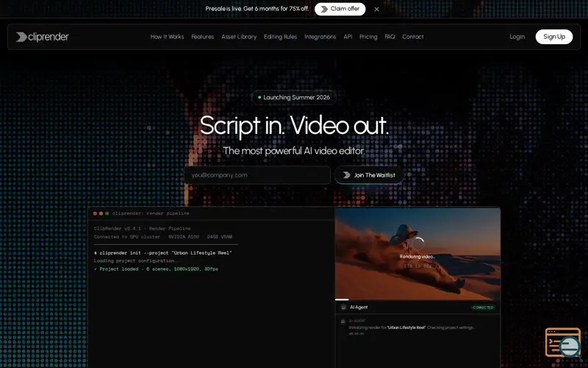Open the terminal search widget icon

(563, 342)
